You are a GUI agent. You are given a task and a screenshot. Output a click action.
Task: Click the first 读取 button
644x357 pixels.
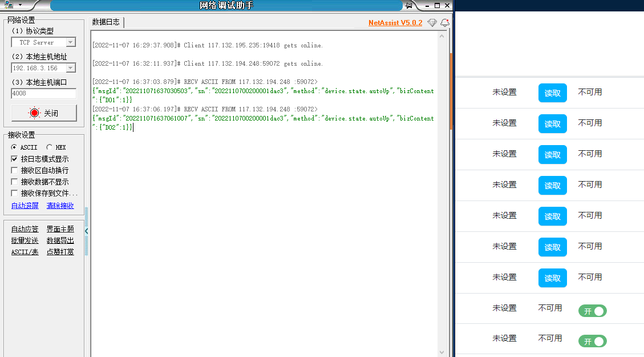point(552,93)
